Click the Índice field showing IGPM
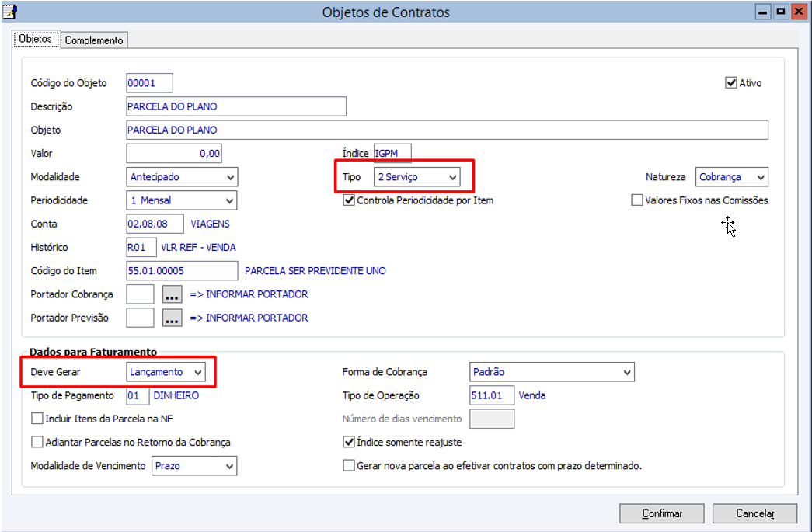Image resolution: width=812 pixels, height=532 pixels. [x=392, y=153]
